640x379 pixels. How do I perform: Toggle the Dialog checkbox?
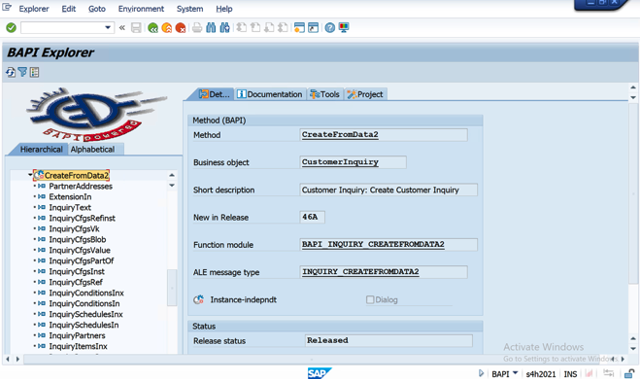click(370, 300)
